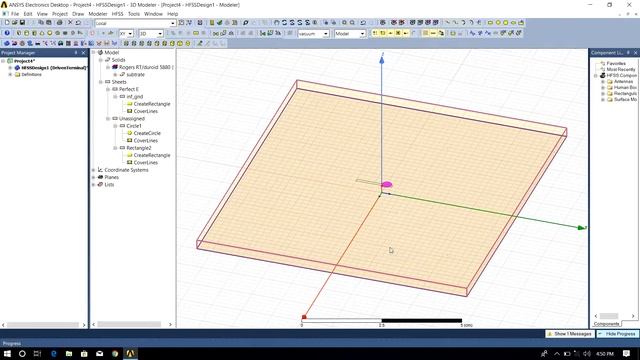The height and width of the screenshot is (360, 640).
Task: Open the 3D movement mode dropdown
Action: coord(151,33)
